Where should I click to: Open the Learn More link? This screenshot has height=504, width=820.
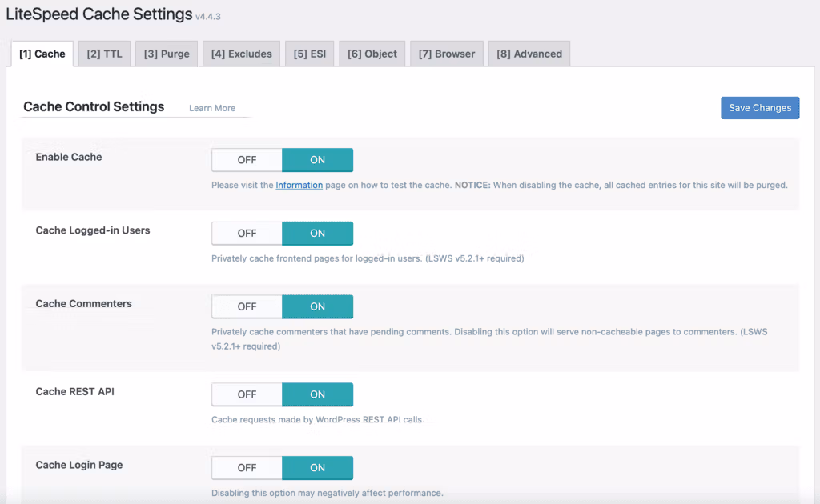[x=211, y=108]
